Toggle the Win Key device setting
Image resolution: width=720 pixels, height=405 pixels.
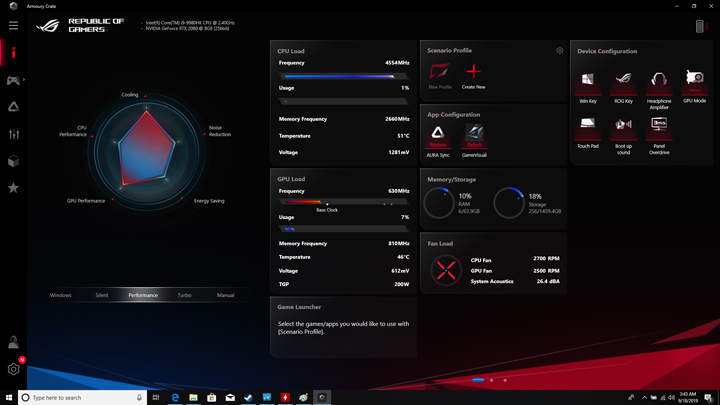coord(588,83)
